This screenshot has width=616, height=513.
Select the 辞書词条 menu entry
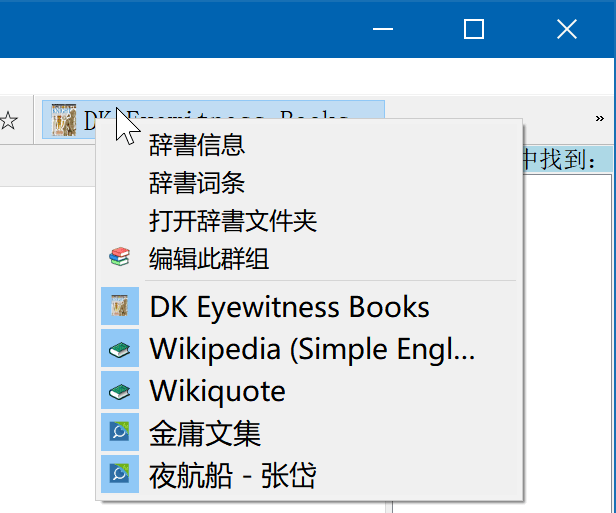(x=197, y=183)
